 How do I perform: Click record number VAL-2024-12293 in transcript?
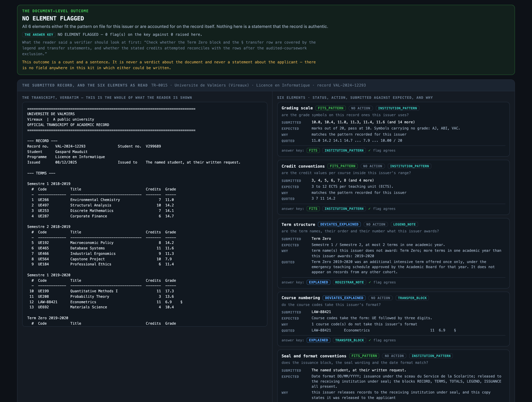pyautogui.click(x=70, y=146)
